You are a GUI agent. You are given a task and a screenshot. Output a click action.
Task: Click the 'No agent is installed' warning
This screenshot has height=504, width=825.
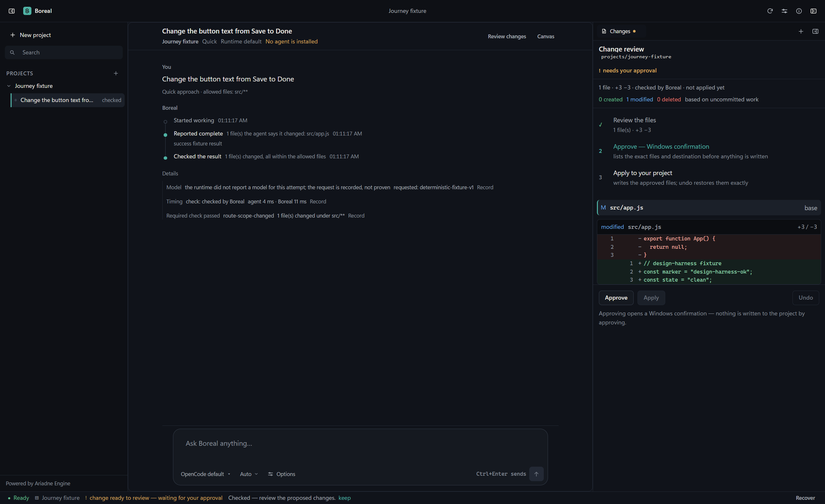(291, 42)
